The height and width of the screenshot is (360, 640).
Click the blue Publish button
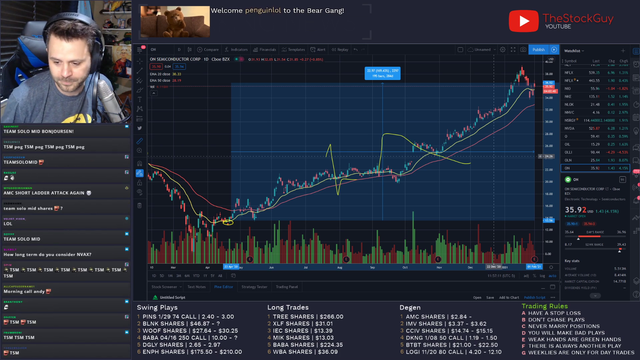coord(539,50)
